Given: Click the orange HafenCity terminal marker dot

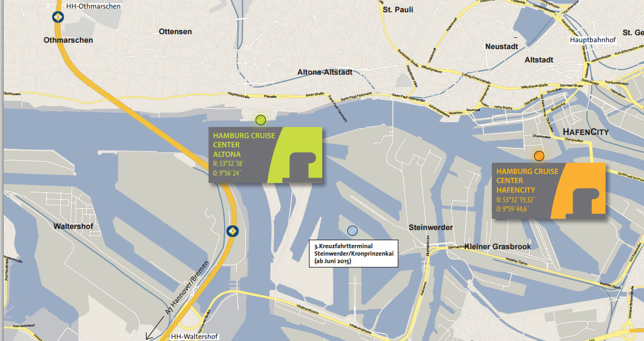Looking at the screenshot, I should pos(539,156).
